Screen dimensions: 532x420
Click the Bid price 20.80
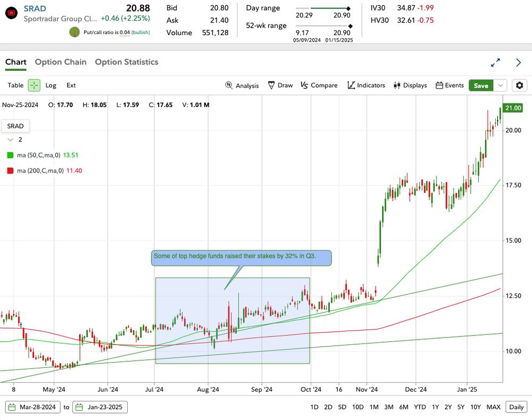[x=219, y=8]
